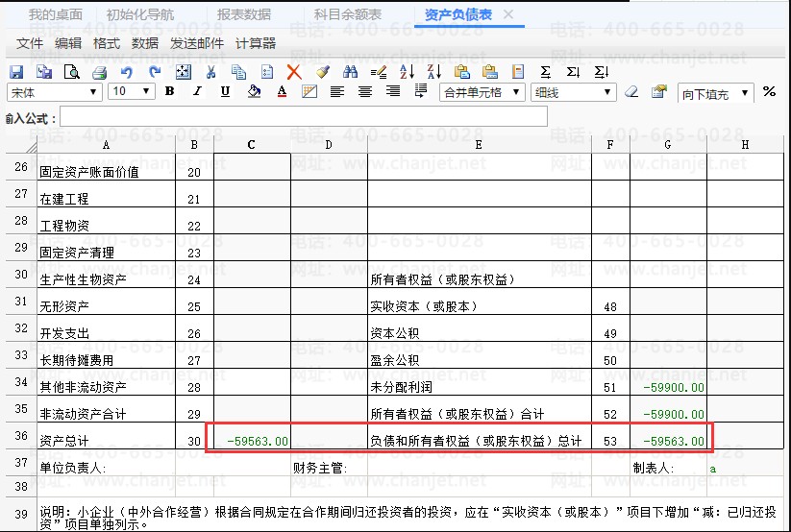
Task: Click the Sigma sum icon
Action: tap(545, 72)
